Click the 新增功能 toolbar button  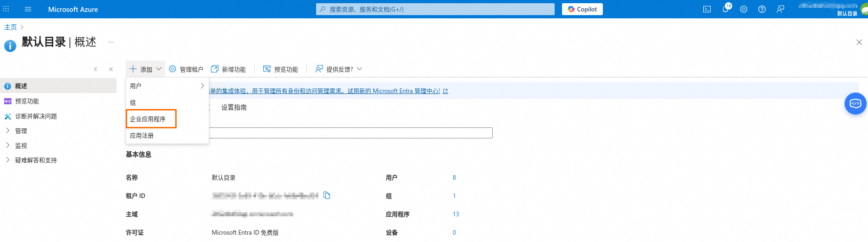228,69
